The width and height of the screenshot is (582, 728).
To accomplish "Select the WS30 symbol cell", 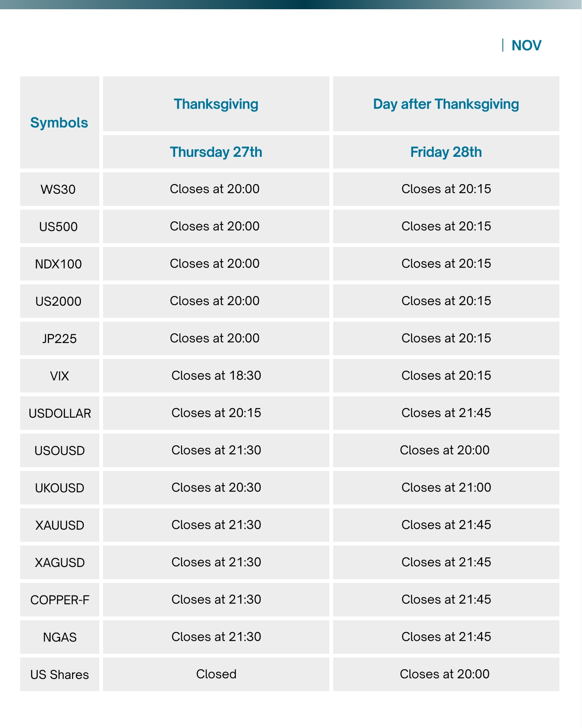I will 58,189.
